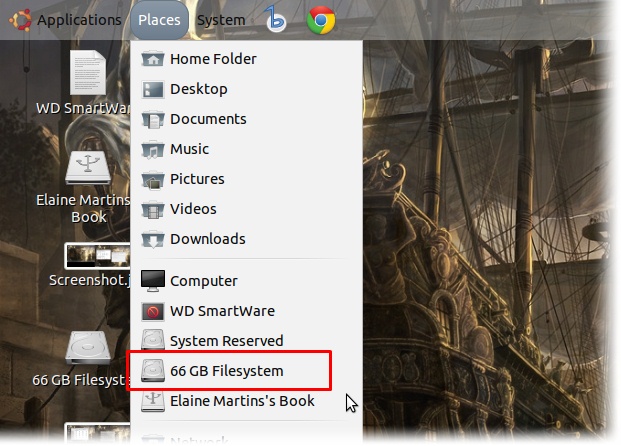The image size is (621, 446).
Task: Click the Home Folder house icon
Action: pos(153,59)
